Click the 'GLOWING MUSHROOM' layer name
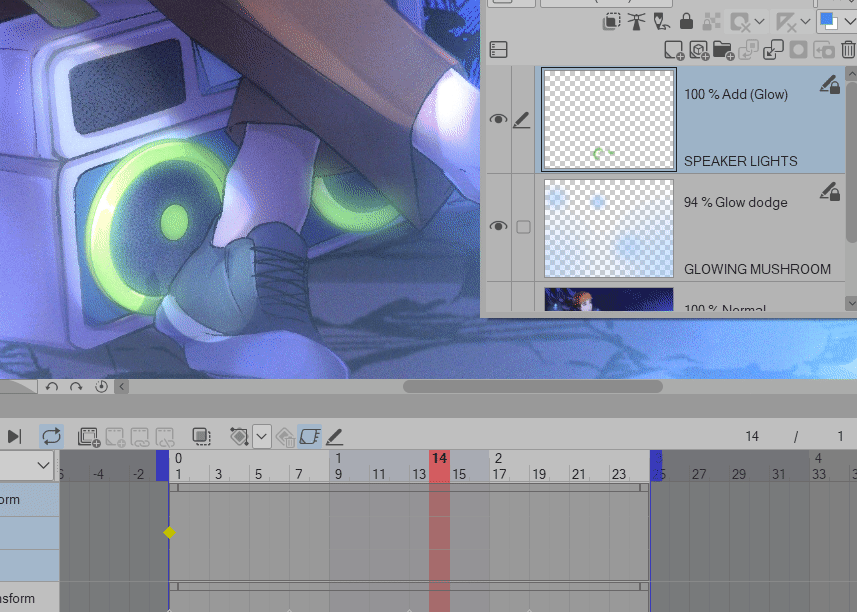The height and width of the screenshot is (612, 857). (x=757, y=269)
